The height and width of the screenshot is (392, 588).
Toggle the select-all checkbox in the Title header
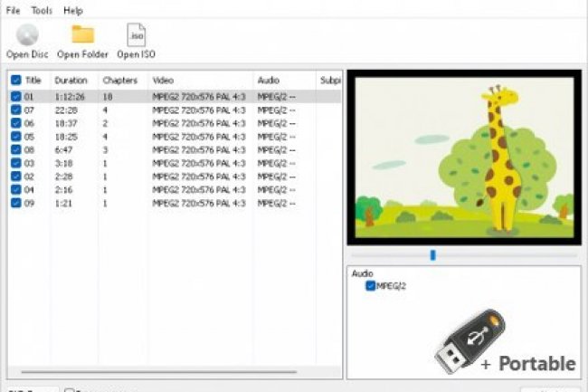(16, 81)
